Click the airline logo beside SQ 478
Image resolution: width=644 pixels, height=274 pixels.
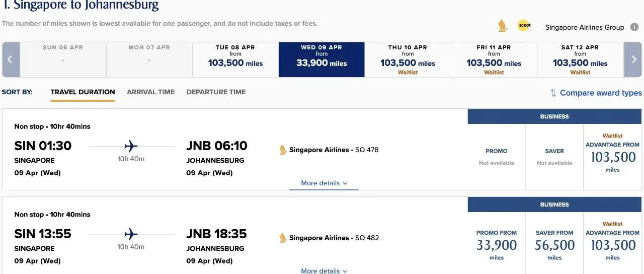(x=283, y=150)
